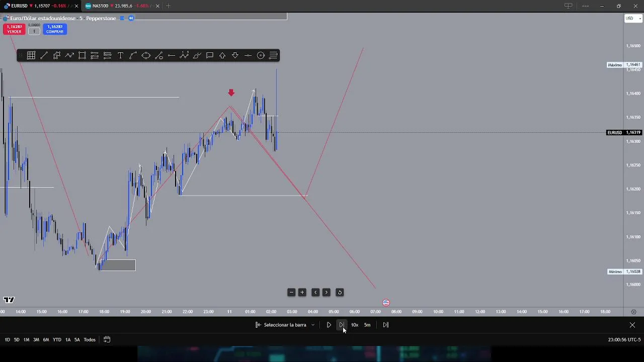Screen dimensions: 644x362
Task: Select the grid tool in drawing toolbar
Action: tap(31, 55)
